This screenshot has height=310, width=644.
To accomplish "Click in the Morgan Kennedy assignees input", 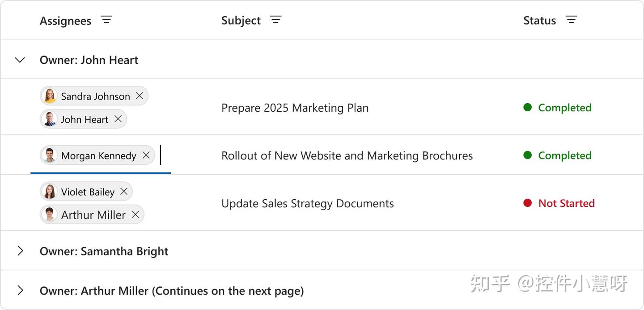I will pyautogui.click(x=165, y=155).
